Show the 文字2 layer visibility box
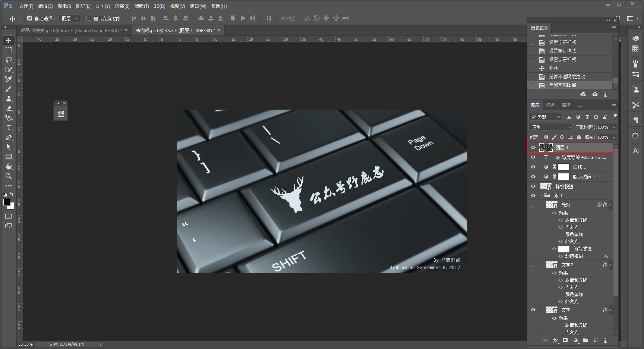This screenshot has width=644, height=349. (x=533, y=265)
